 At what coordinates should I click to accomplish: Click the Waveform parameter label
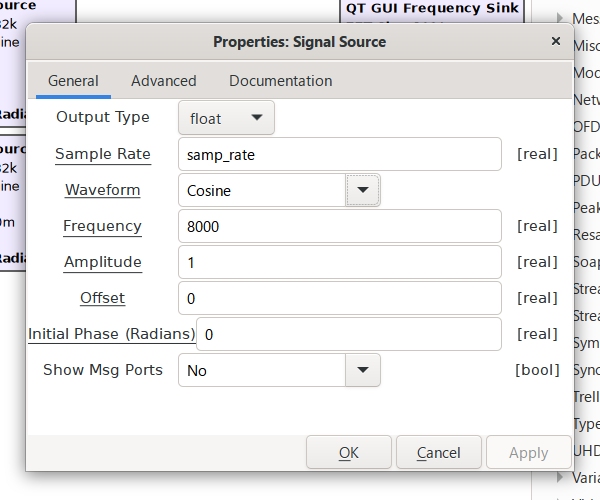tap(102, 190)
